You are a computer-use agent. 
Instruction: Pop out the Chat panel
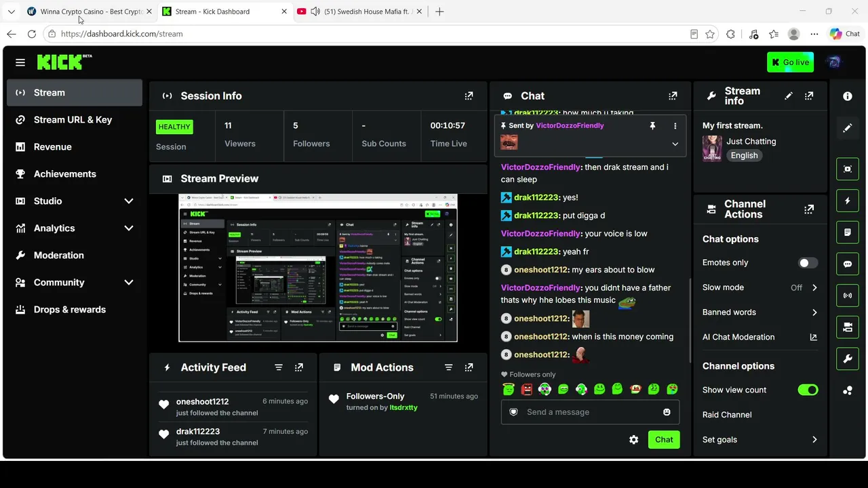[x=673, y=96]
